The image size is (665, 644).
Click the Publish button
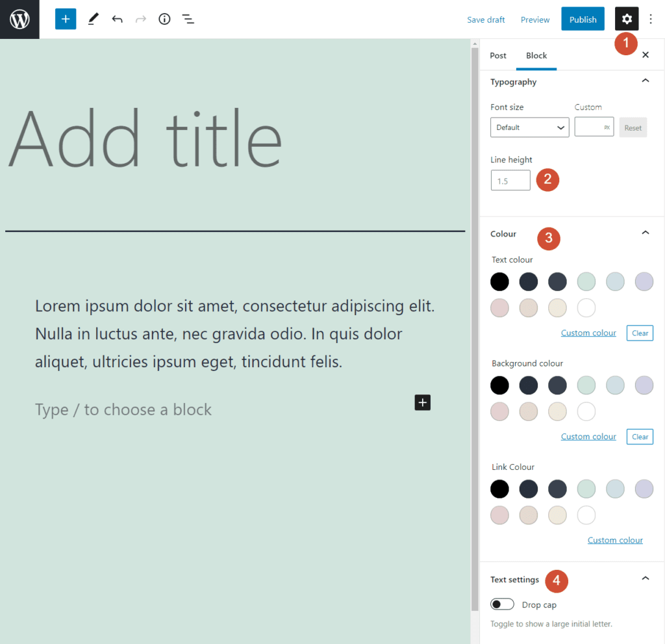coord(583,19)
